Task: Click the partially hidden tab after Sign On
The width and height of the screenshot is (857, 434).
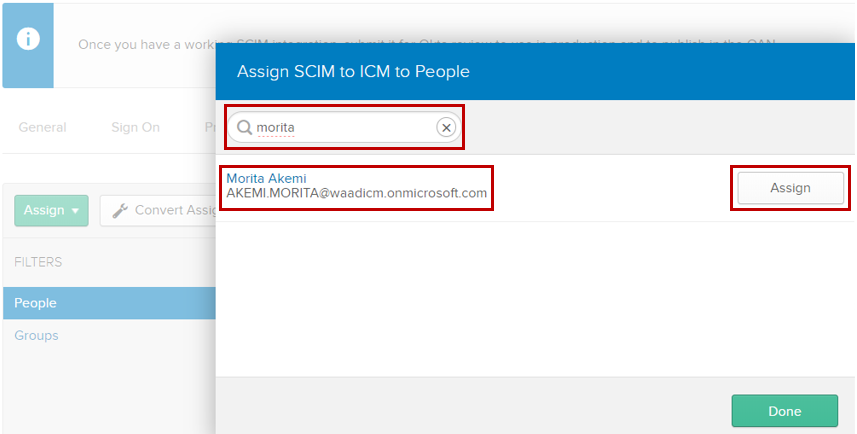Action: click(x=209, y=127)
